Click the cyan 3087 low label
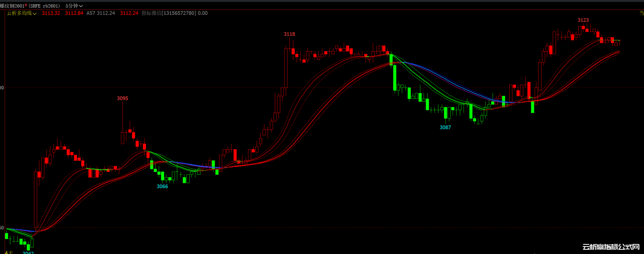The image size is (644, 254). pyautogui.click(x=445, y=127)
